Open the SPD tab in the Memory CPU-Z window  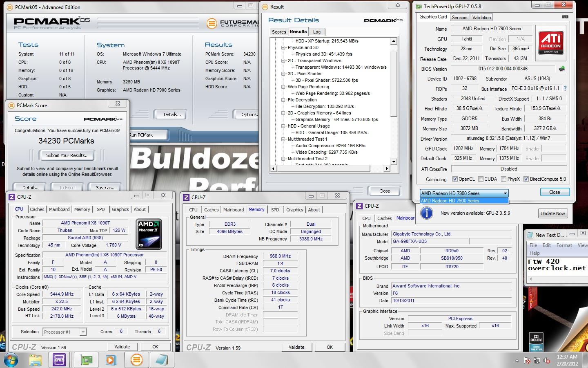pyautogui.click(x=275, y=210)
